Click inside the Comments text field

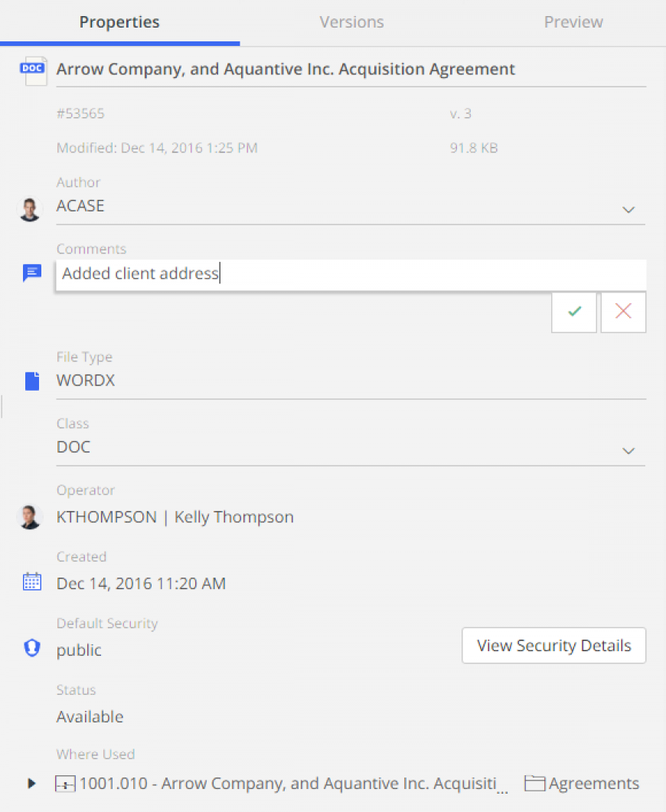tap(351, 274)
